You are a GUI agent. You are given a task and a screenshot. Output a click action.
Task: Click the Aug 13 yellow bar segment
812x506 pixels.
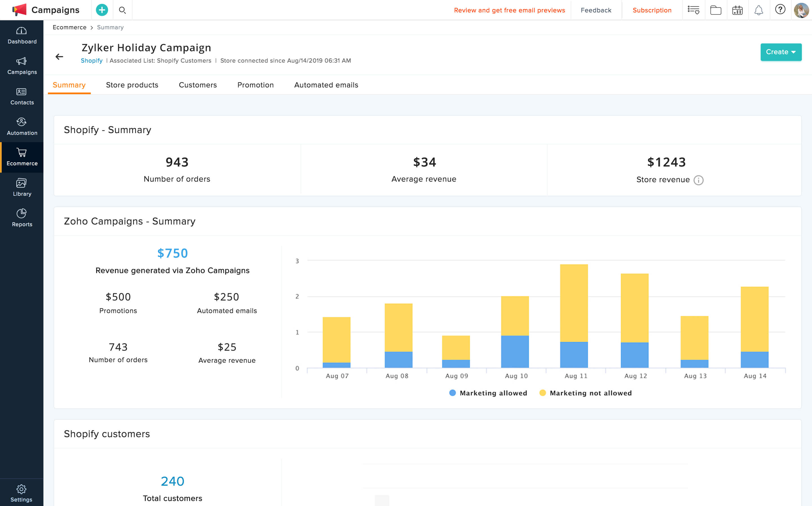[x=694, y=338]
